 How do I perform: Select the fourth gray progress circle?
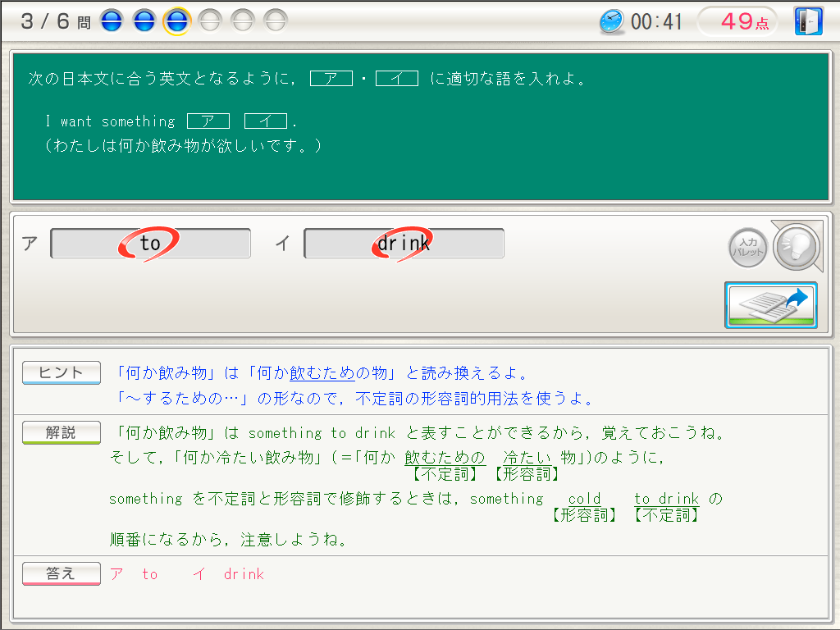pyautogui.click(x=210, y=21)
